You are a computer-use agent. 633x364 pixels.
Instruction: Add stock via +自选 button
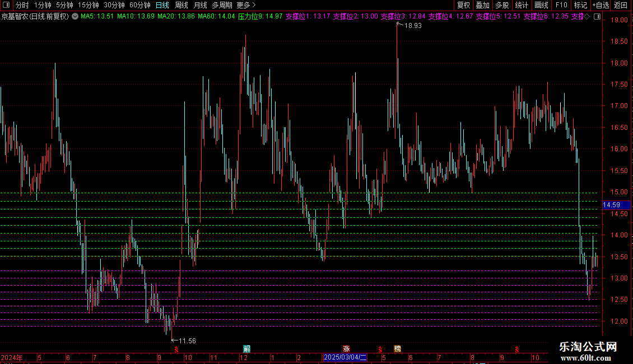tap(601, 5)
